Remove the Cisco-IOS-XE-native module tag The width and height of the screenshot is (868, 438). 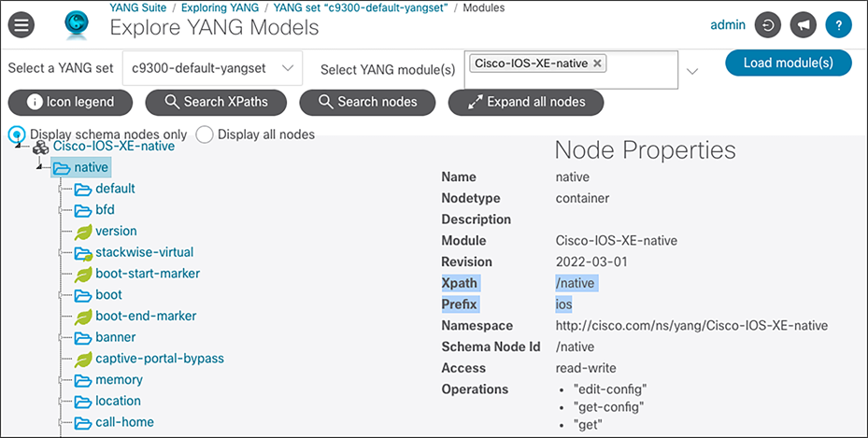click(597, 64)
